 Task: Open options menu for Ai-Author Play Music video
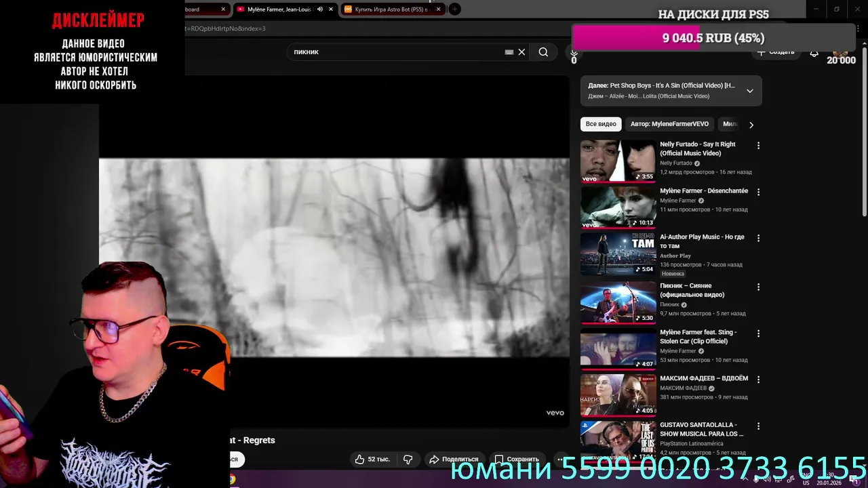coord(758,238)
